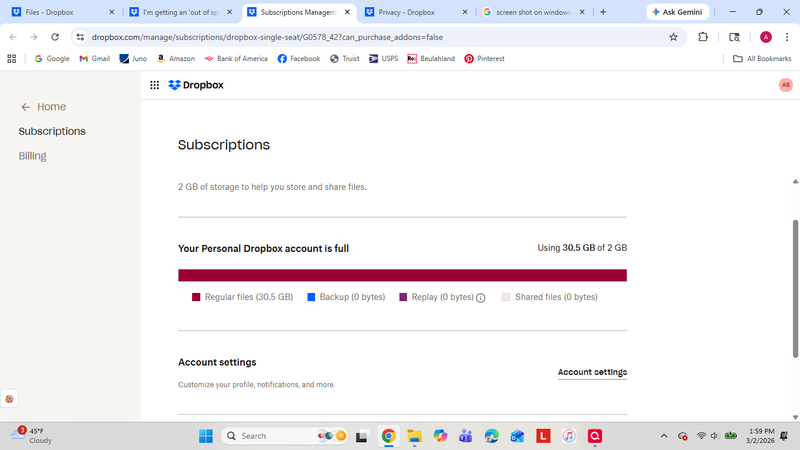Go back to Home in the sidebar
This screenshot has height=450, width=800.
tap(44, 107)
